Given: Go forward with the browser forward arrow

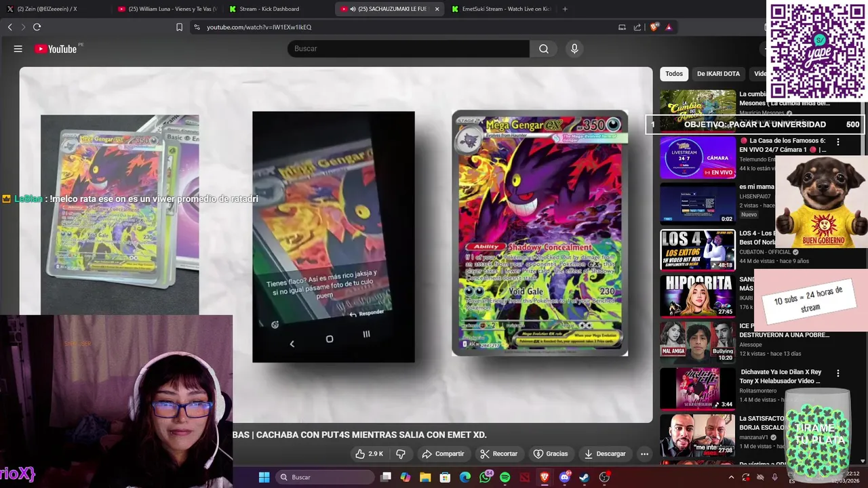Looking at the screenshot, I should click(23, 27).
